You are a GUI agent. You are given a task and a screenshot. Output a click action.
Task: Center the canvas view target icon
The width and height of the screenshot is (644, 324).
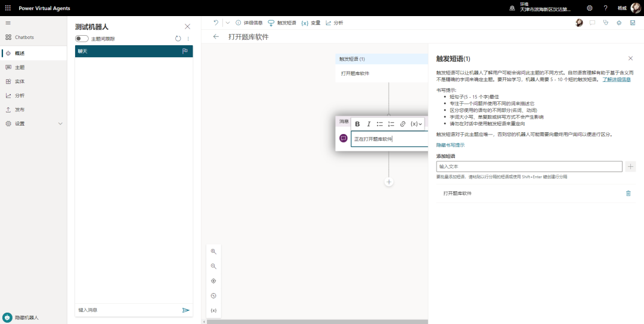coord(213,281)
